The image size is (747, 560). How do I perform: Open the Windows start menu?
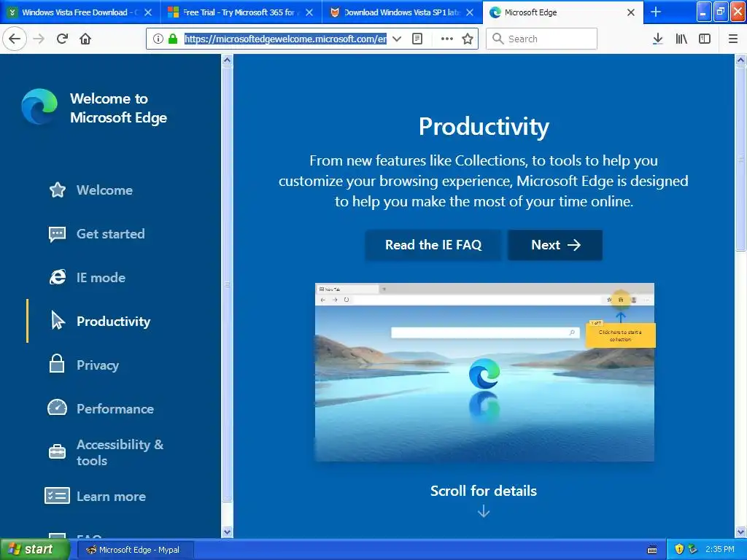click(35, 550)
